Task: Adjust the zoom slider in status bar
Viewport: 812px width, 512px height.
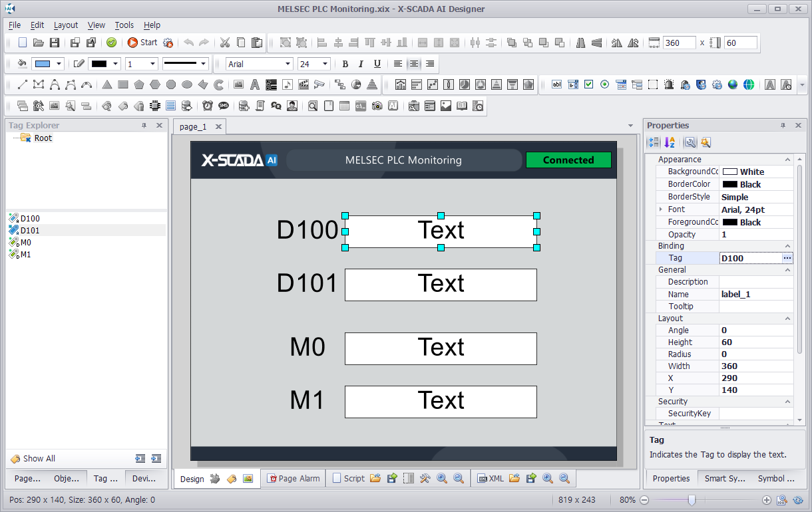Action: 692,500
